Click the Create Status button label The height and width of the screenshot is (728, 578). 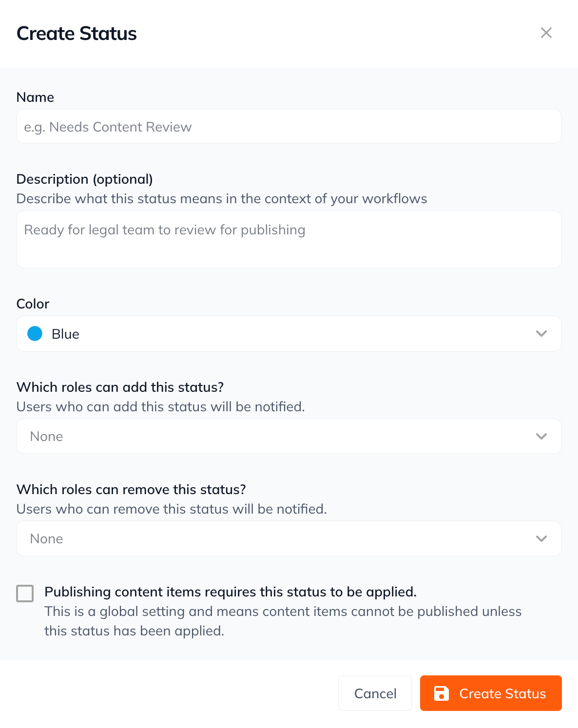point(502,693)
